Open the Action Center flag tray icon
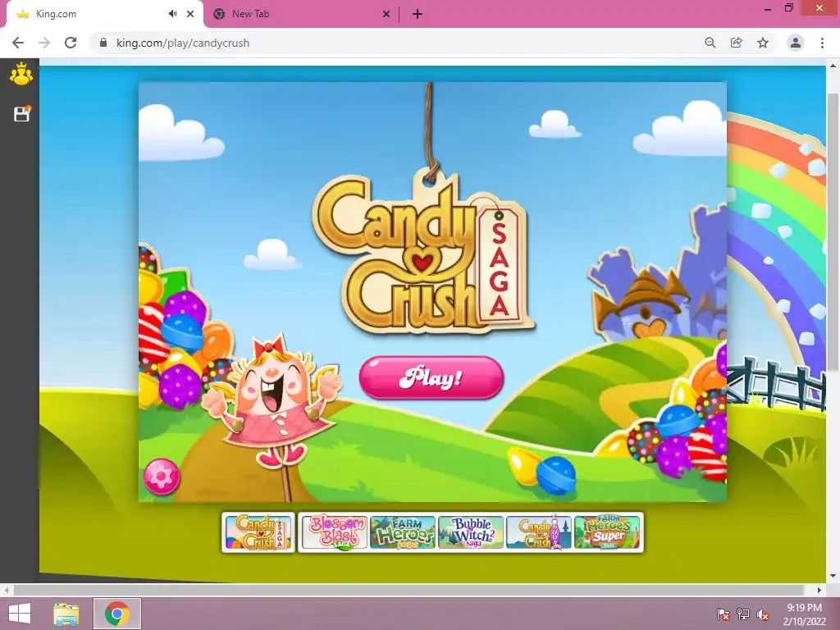The height and width of the screenshot is (630, 840). pyautogui.click(x=724, y=614)
